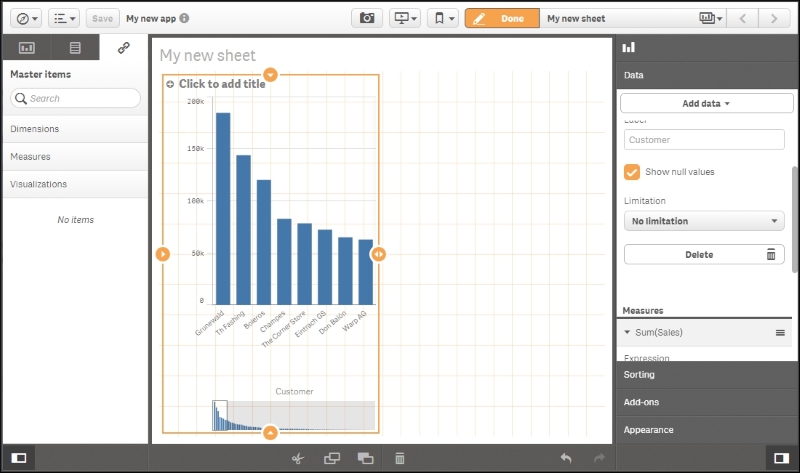The height and width of the screenshot is (473, 800).
Task: Toggle the Show null values checkbox
Action: coord(632,172)
